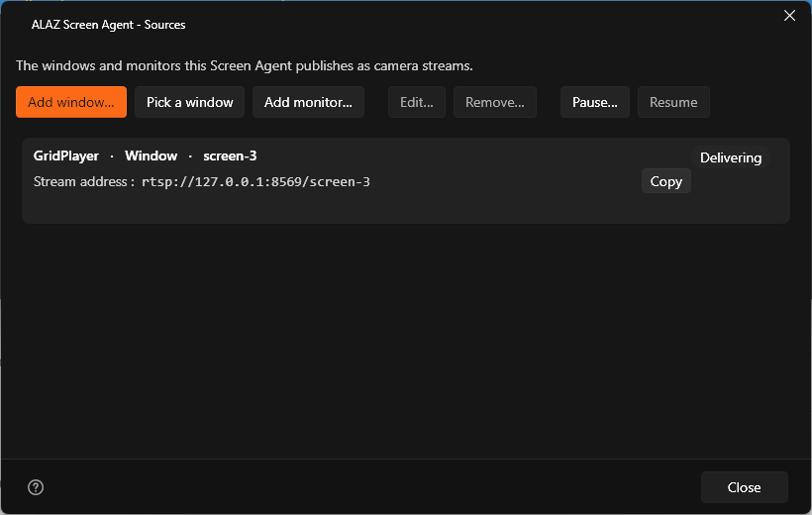
Task: Click the Window type label in source row
Action: [152, 155]
